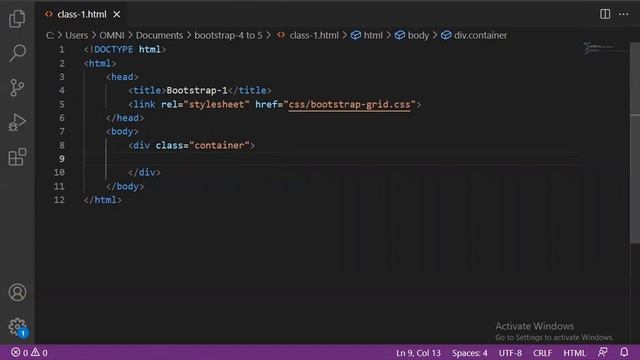Click the closing head tag on line 6

click(x=125, y=118)
